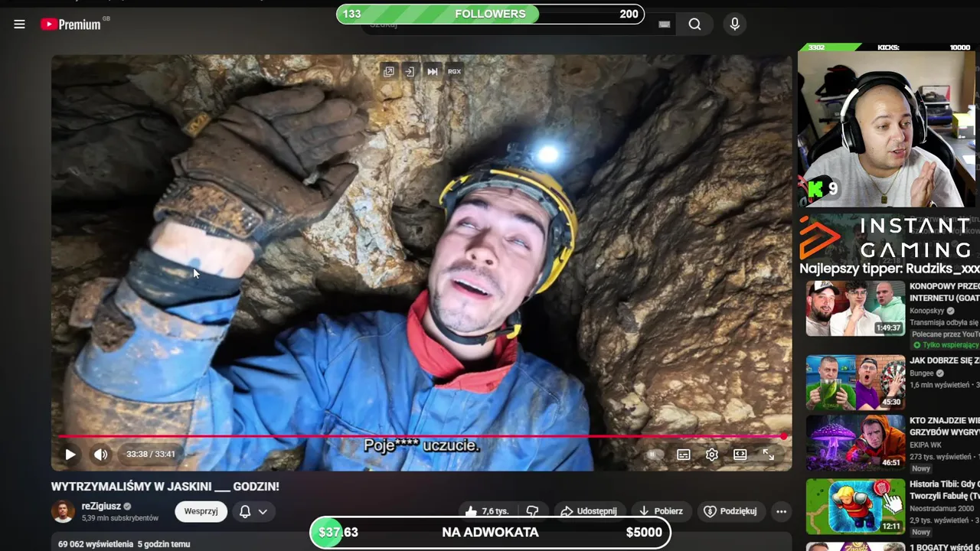
Task: Click the FOLLOWERS goal progress bar
Action: coord(490,14)
